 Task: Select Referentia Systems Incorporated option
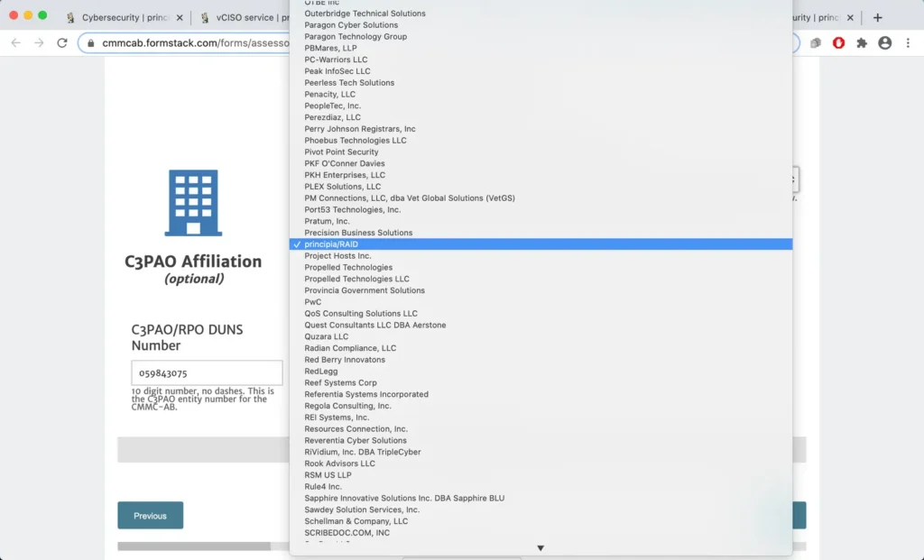click(541, 395)
